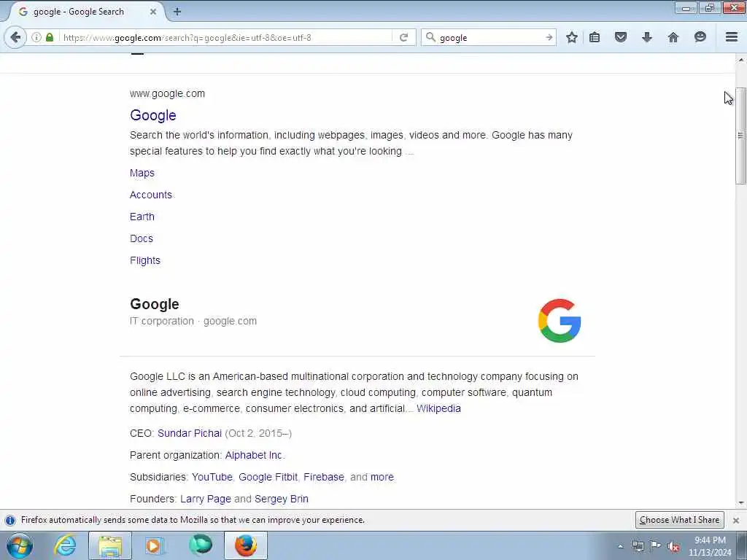The height and width of the screenshot is (560, 747).
Task: Open site information icon in address bar
Action: (36, 37)
